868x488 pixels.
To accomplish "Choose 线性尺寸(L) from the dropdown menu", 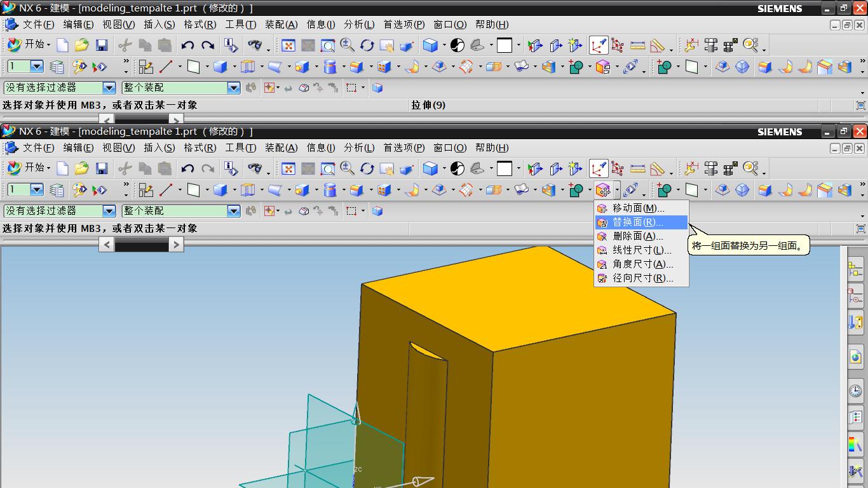I will click(641, 250).
